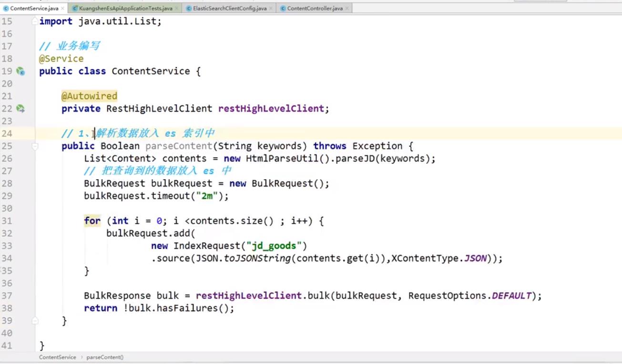Click the DEFAULT constant on line 37
Viewport: 622px width, 364px height.
click(511, 295)
